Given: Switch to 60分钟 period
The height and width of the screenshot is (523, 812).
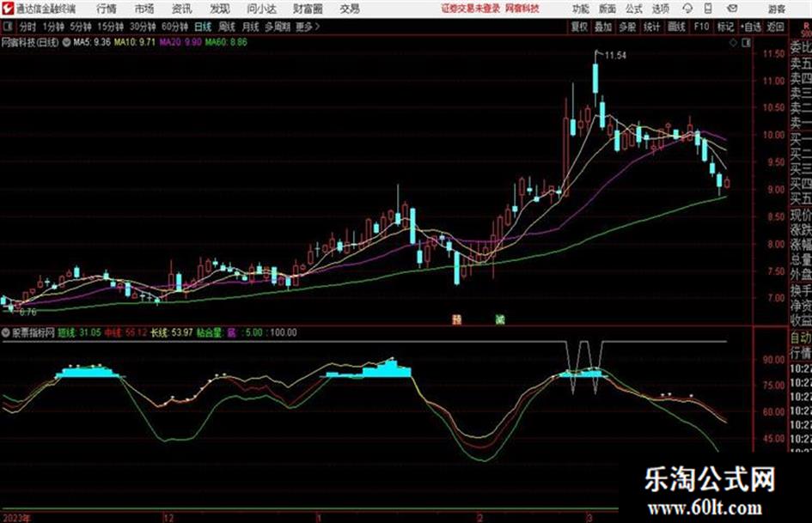Looking at the screenshot, I should click(x=175, y=27).
